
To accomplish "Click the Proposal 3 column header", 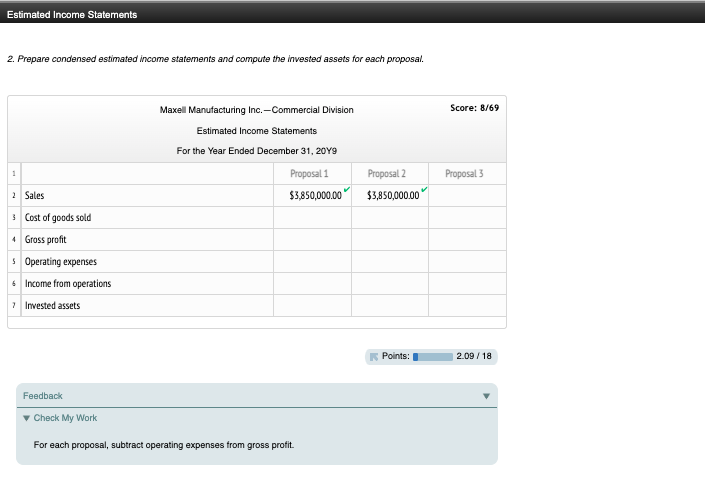I will 464,174.
